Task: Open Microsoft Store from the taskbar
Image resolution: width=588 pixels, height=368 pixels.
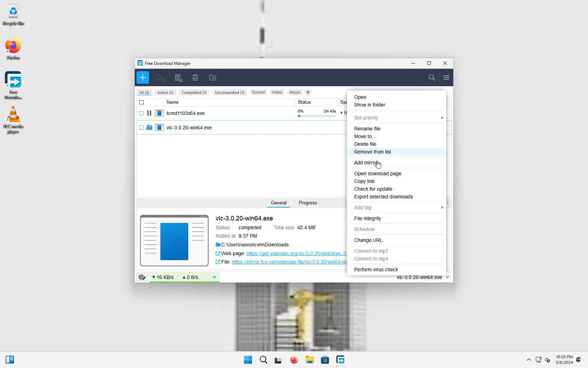Action: click(325, 360)
